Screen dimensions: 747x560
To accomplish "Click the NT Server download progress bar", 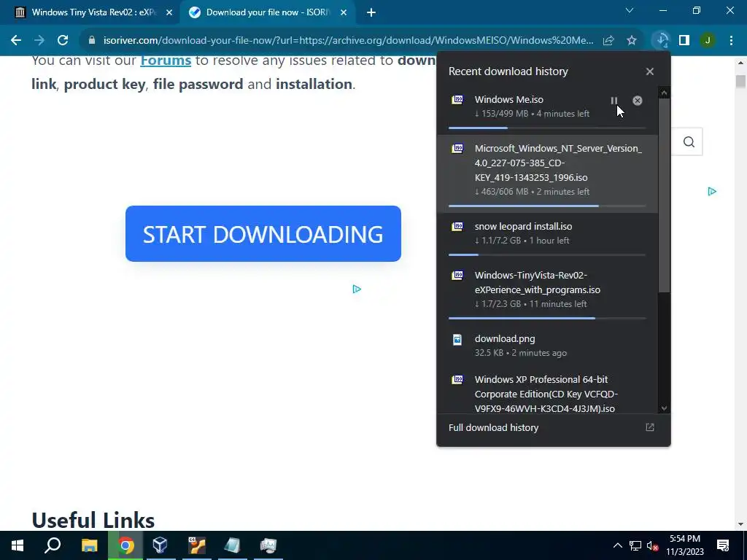I will tap(547, 206).
